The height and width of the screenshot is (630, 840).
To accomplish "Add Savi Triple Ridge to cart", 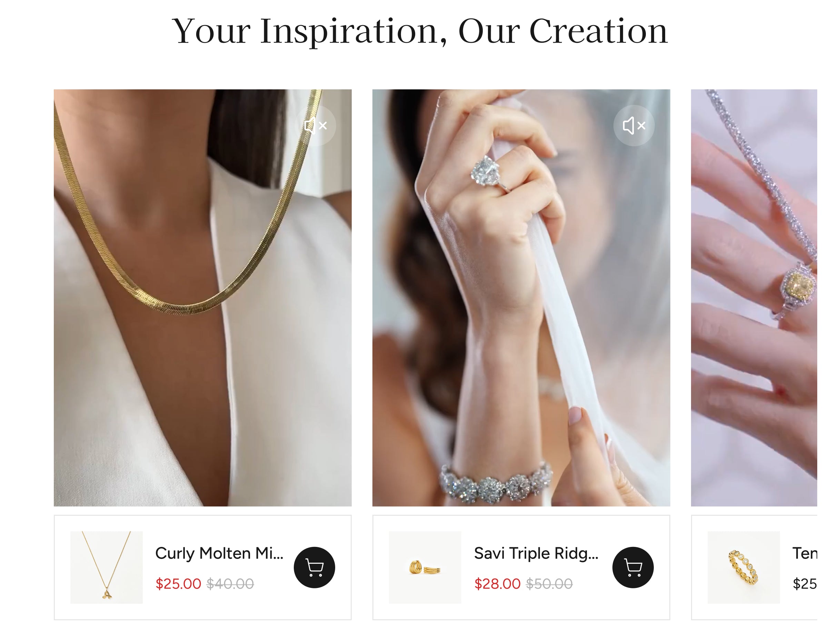I will pyautogui.click(x=633, y=567).
